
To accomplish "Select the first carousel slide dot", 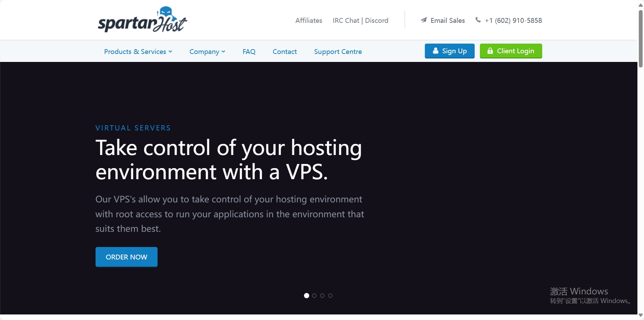I will tap(306, 295).
